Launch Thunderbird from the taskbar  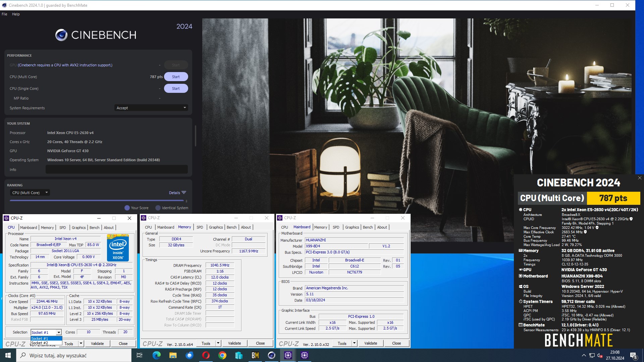[x=190, y=355]
